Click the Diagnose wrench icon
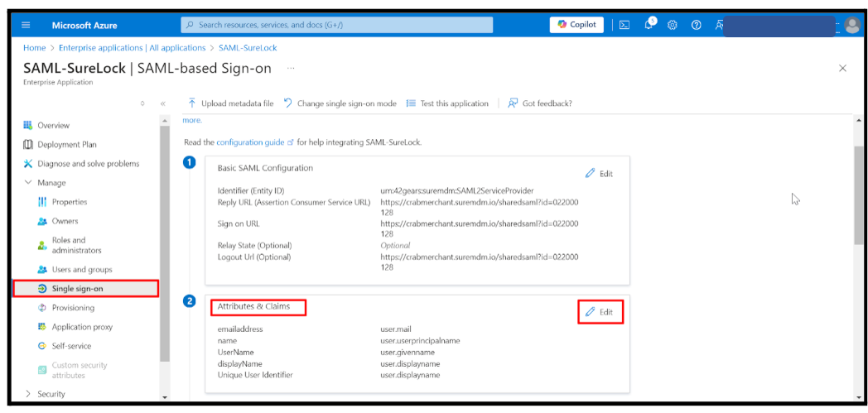The height and width of the screenshot is (413, 868). 28,164
